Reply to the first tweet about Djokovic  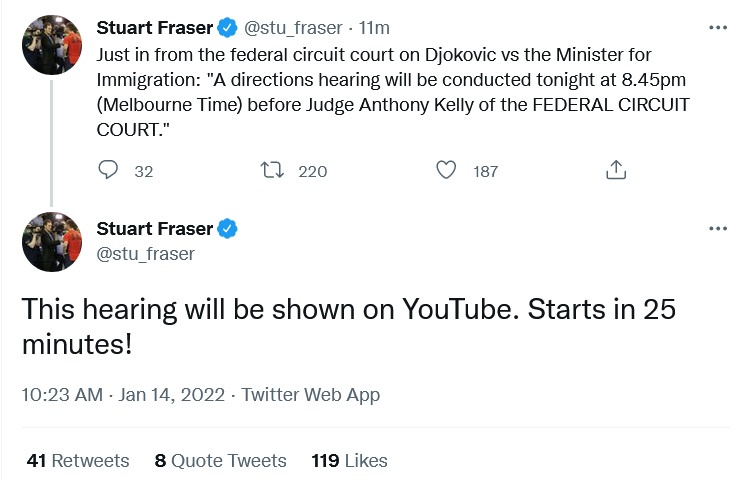pos(109,171)
